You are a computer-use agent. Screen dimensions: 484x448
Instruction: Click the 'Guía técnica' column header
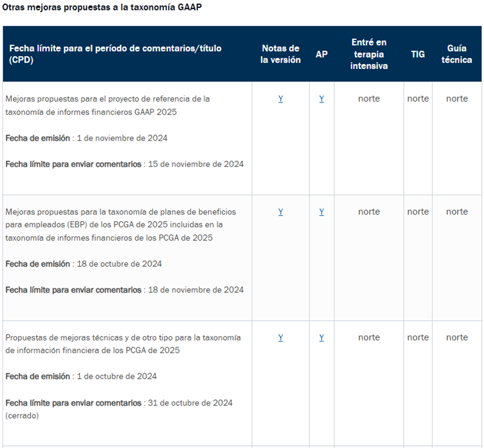tap(457, 54)
